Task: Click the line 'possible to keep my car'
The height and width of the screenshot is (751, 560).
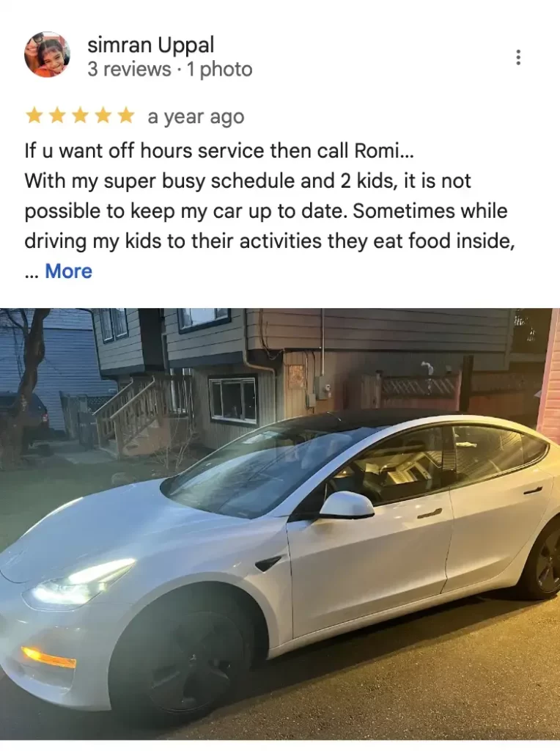Action: [265, 211]
